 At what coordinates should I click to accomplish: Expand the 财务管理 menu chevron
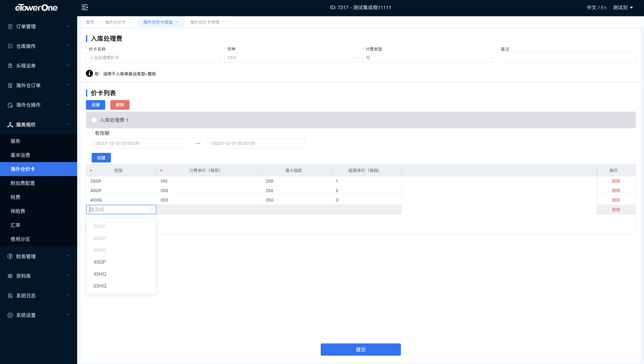click(x=68, y=256)
